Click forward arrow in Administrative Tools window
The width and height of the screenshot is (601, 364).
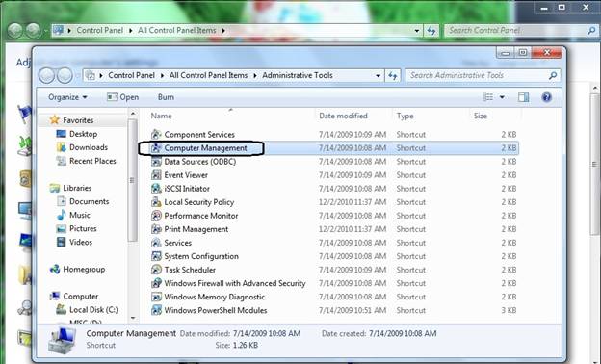(x=65, y=75)
